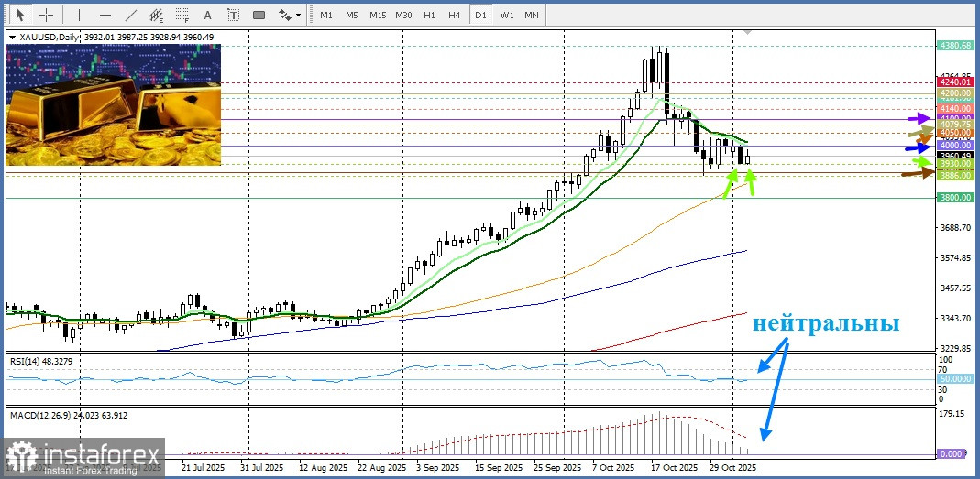Select the W1 weekly timeframe
This screenshot has height=479, width=980.
pos(507,15)
